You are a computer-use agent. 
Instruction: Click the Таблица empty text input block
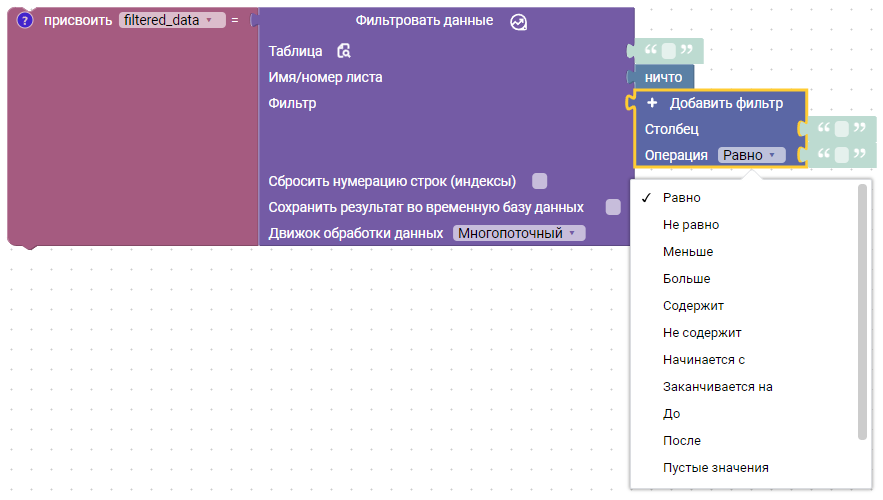(x=668, y=51)
